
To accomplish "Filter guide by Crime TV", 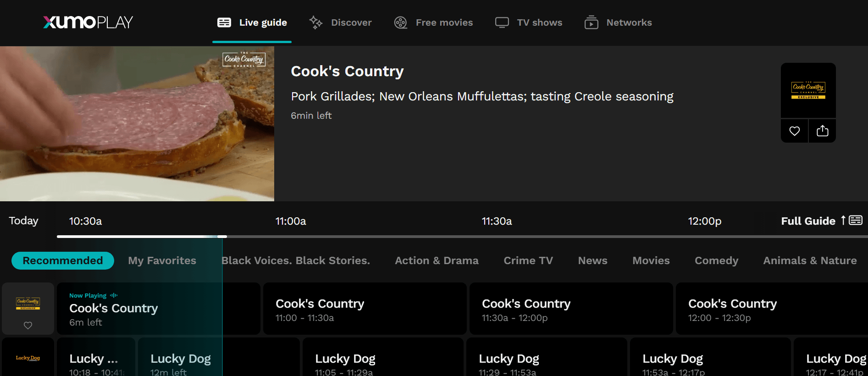I will (x=528, y=260).
